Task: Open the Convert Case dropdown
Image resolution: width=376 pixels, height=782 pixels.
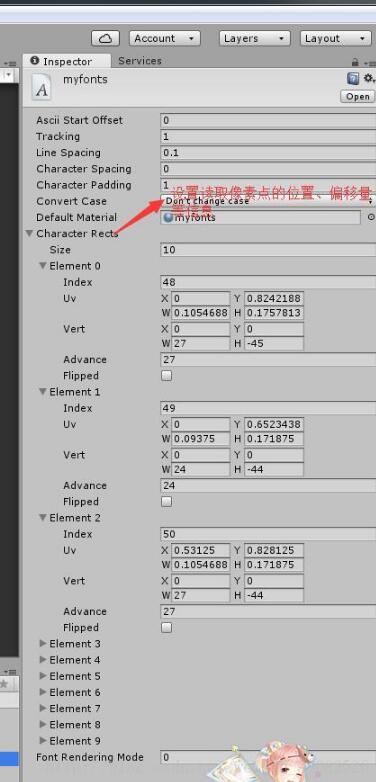Action: point(268,201)
